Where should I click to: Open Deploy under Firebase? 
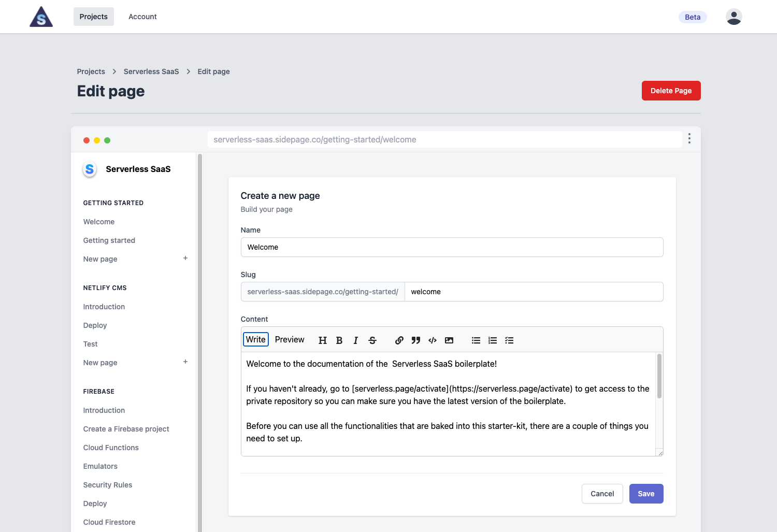point(95,504)
